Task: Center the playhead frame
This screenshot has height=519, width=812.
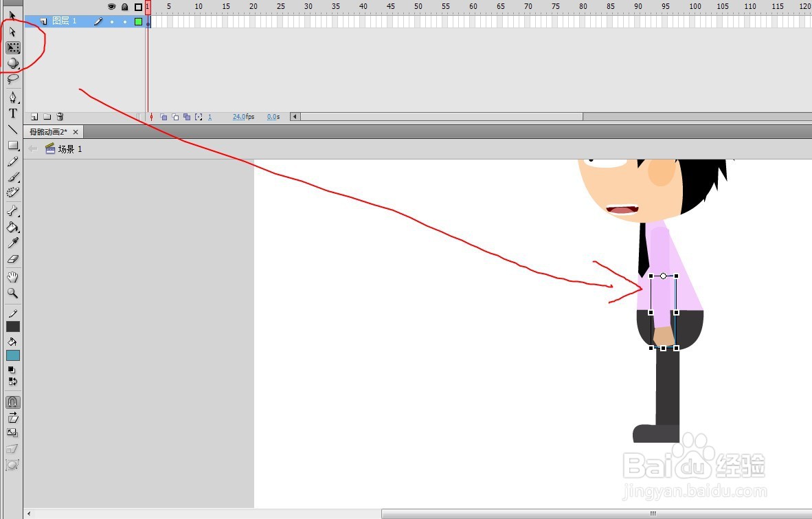Action: (151, 117)
